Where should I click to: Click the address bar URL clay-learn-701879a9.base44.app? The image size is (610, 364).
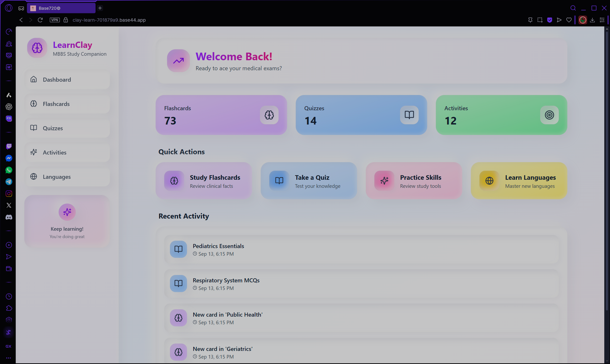pos(109,20)
